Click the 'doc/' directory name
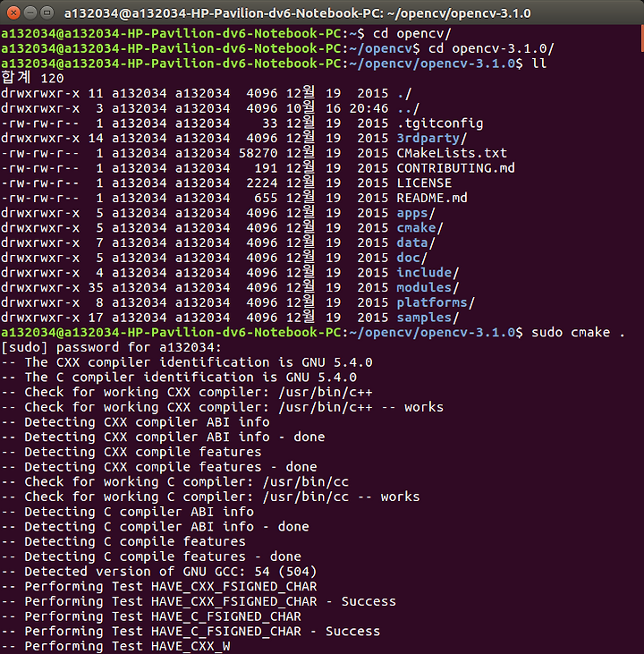Viewport: 644px width, 654px height. [x=411, y=258]
